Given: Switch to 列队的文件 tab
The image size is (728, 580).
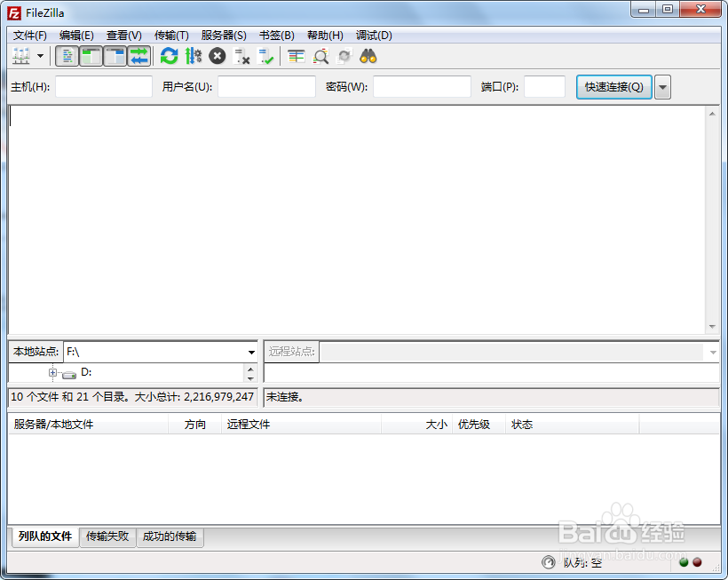Looking at the screenshot, I should coord(45,536).
